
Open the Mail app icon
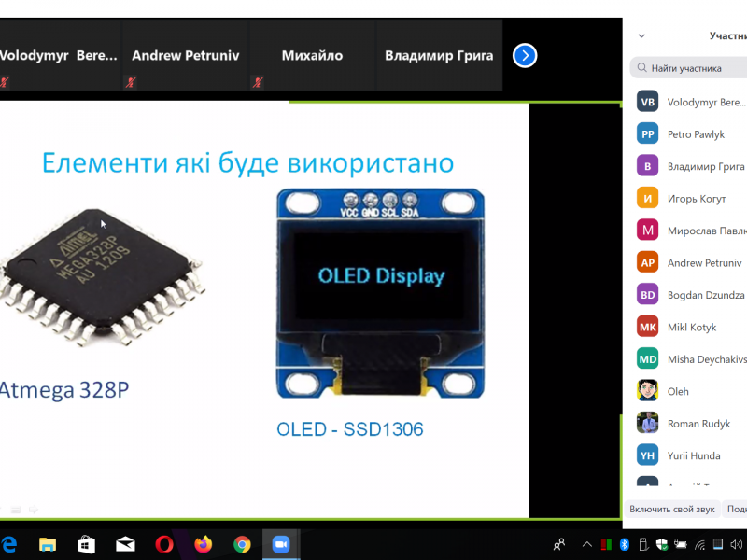pos(125,544)
